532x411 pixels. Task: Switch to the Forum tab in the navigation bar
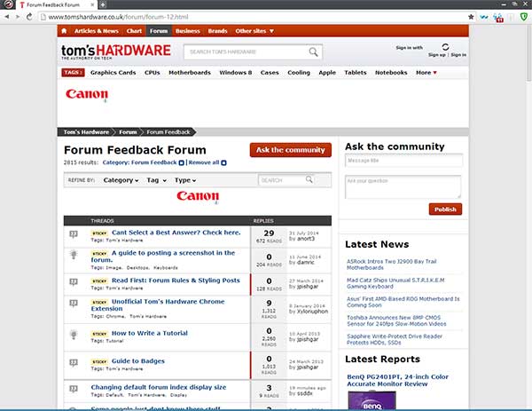[159, 30]
